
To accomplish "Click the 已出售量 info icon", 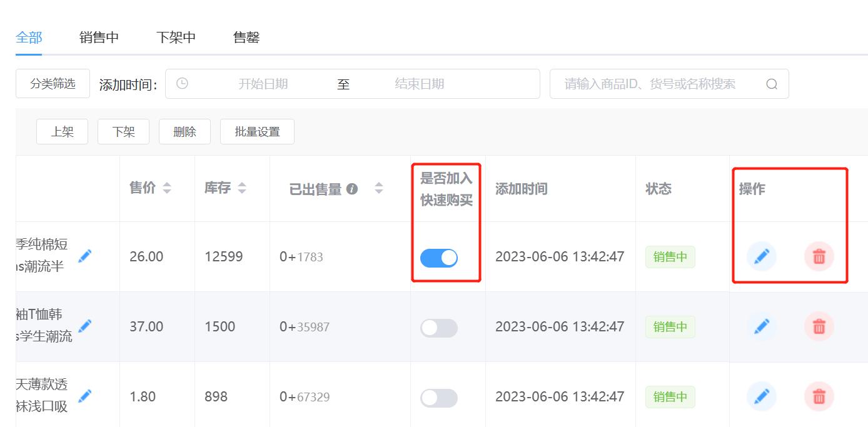I will tap(352, 189).
